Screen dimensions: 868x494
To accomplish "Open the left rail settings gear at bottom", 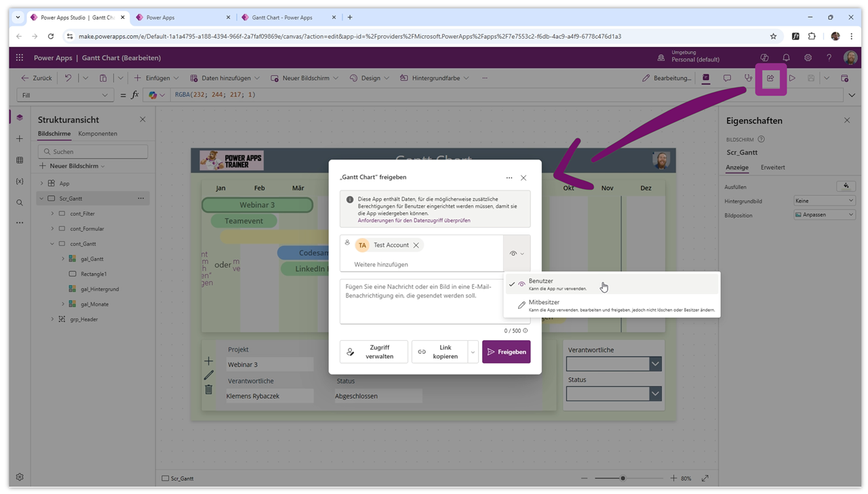I will [x=20, y=477].
